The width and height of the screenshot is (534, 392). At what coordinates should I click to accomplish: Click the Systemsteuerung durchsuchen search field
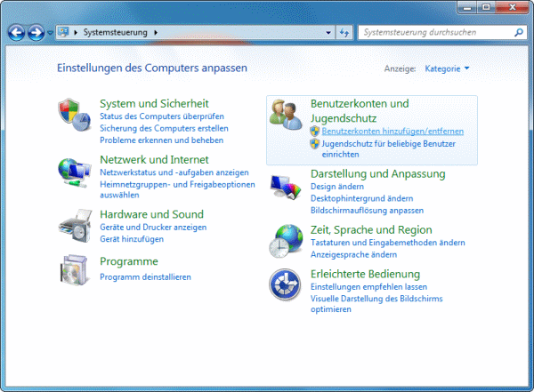tap(432, 33)
